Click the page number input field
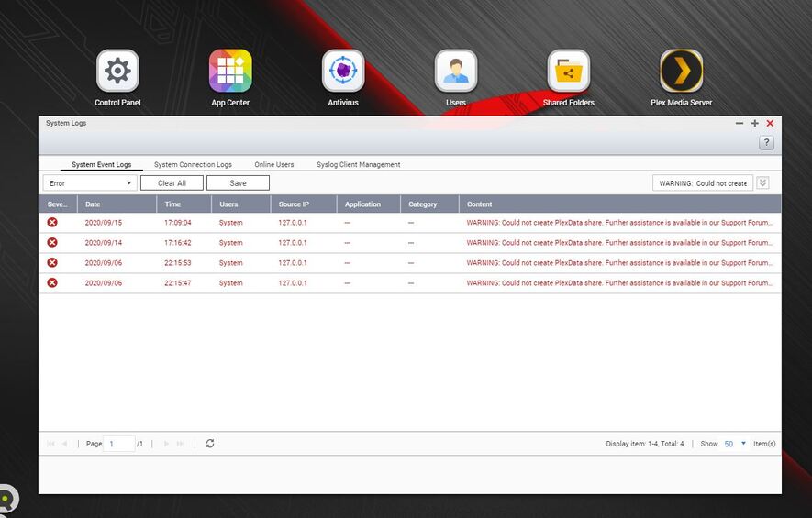This screenshot has height=518, width=812. coord(119,444)
